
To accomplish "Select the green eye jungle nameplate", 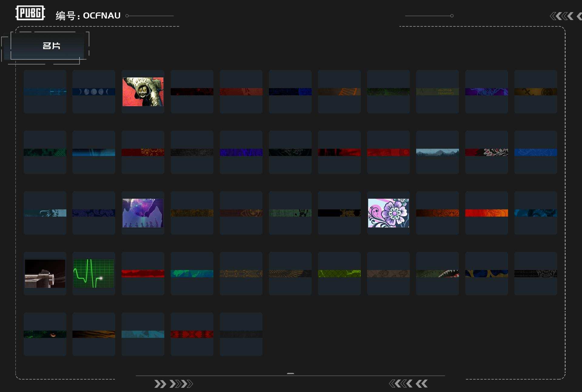I will coord(45,334).
